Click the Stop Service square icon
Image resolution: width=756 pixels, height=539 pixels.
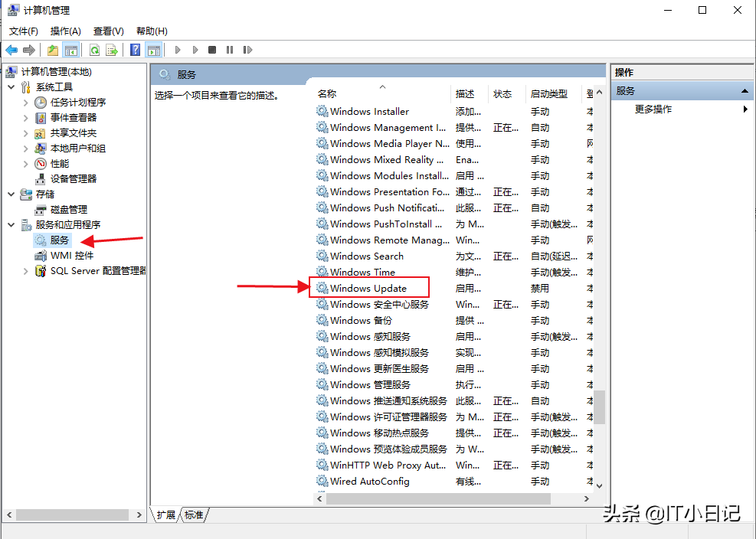212,50
